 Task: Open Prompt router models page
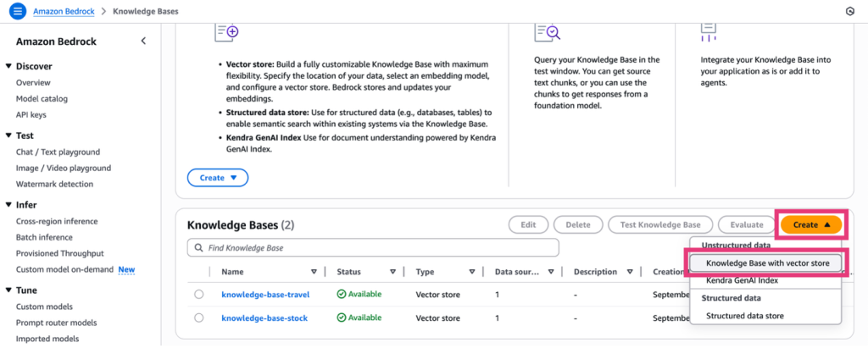[57, 323]
